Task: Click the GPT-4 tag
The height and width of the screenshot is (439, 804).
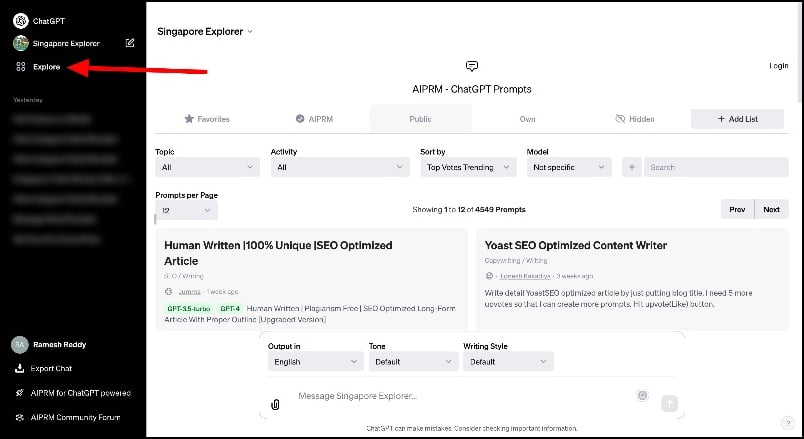Action: tap(230, 309)
